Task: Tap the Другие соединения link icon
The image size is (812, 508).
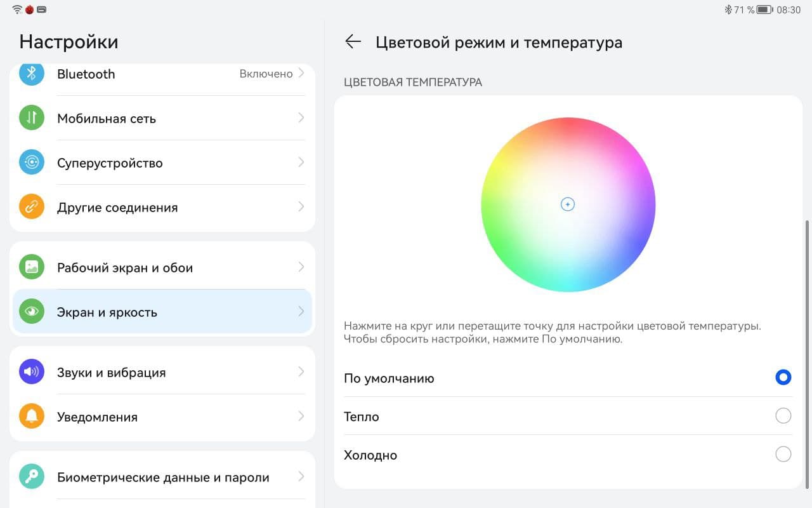Action: pos(32,207)
